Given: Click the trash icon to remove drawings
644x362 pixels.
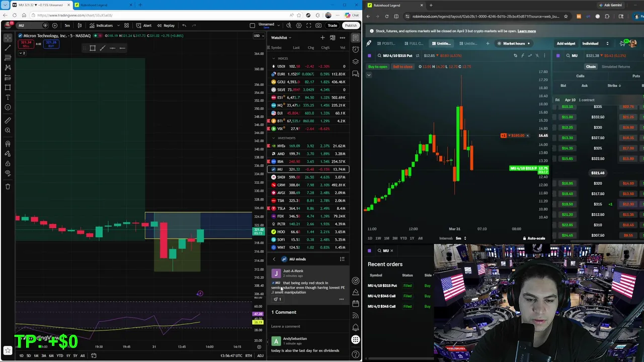Looking at the screenshot, I should (8, 187).
